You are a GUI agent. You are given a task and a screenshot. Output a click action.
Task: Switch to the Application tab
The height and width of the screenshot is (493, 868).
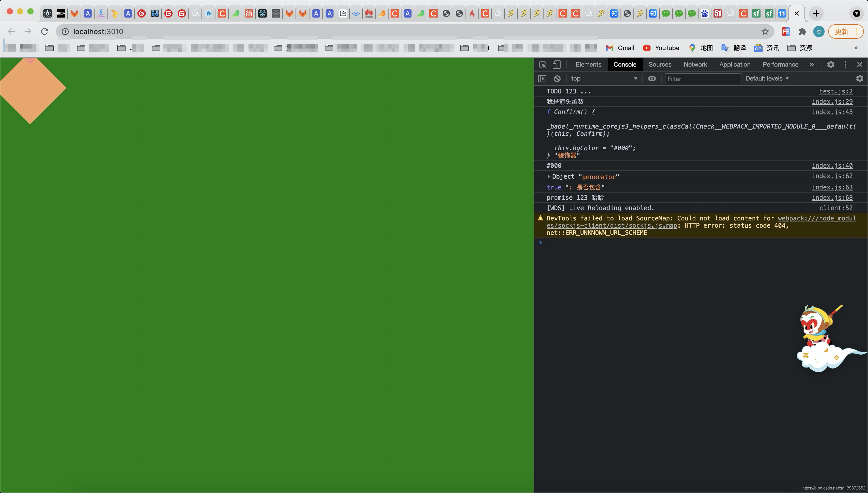coord(734,65)
